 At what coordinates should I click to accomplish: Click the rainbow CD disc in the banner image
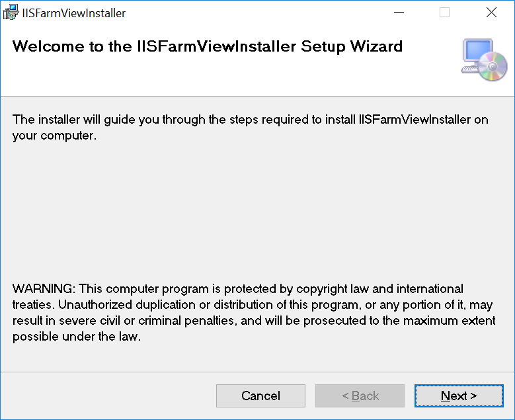click(493, 67)
